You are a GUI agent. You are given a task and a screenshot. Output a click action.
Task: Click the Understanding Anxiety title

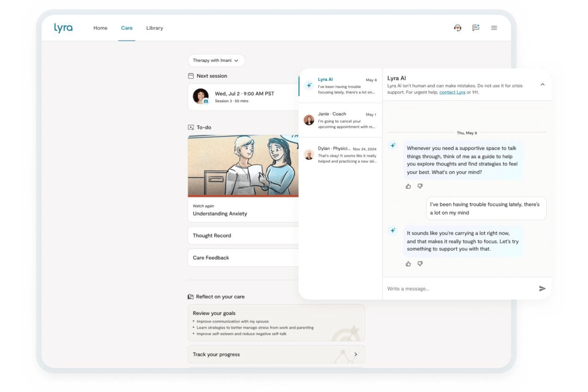(x=220, y=214)
